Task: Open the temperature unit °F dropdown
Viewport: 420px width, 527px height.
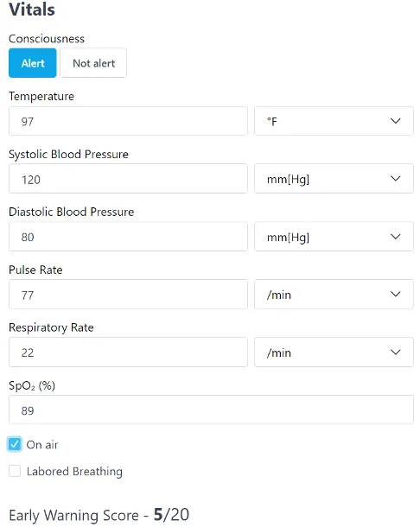Action: pos(334,121)
